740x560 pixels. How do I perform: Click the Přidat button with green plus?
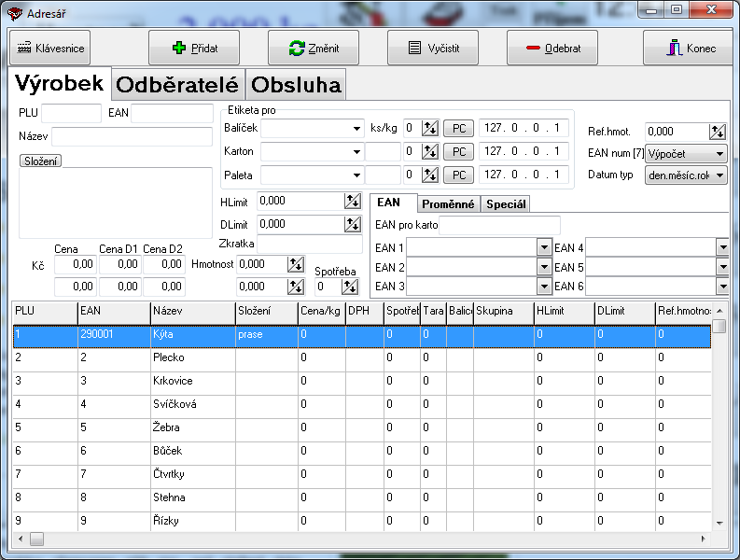[x=193, y=48]
